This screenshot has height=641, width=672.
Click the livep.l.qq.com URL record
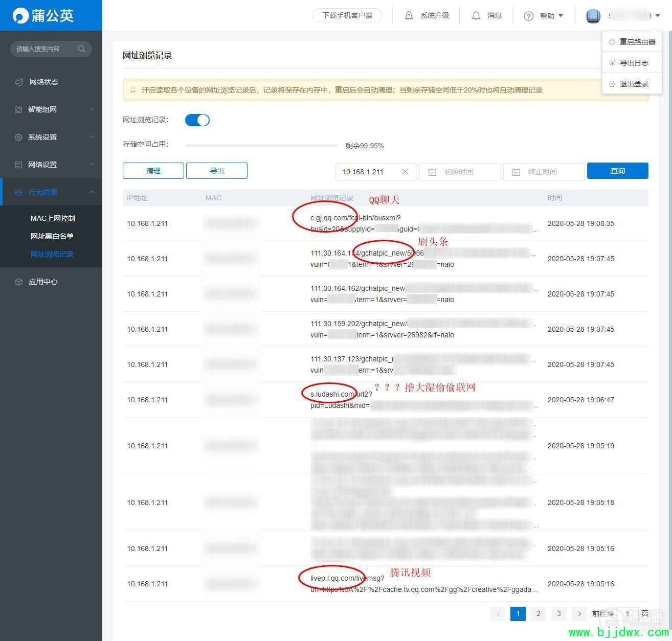tap(424, 584)
